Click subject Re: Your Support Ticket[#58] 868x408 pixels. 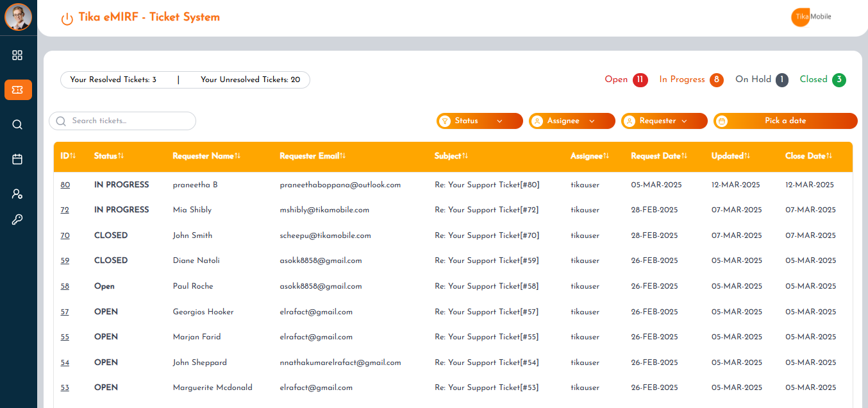click(x=487, y=286)
